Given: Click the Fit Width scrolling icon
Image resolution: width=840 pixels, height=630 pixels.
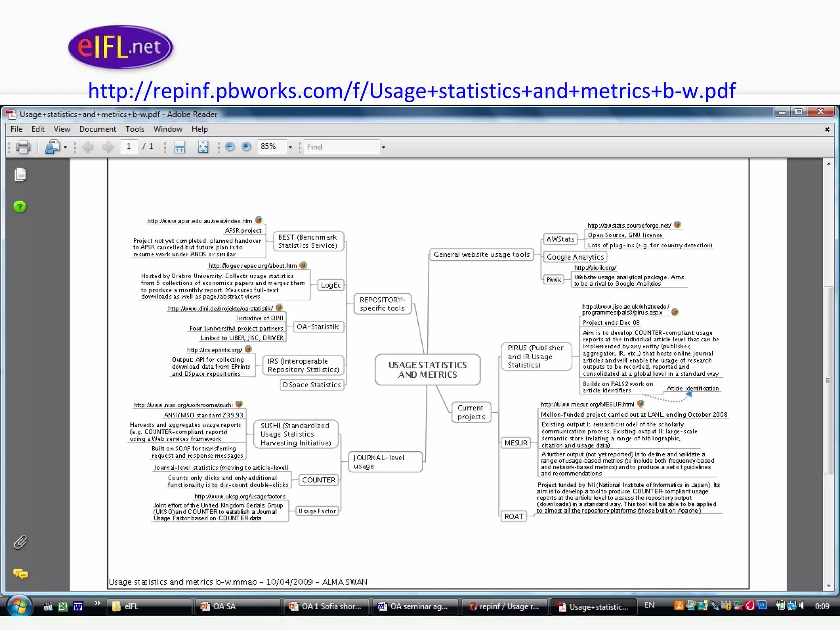Looking at the screenshot, I should pyautogui.click(x=180, y=147).
